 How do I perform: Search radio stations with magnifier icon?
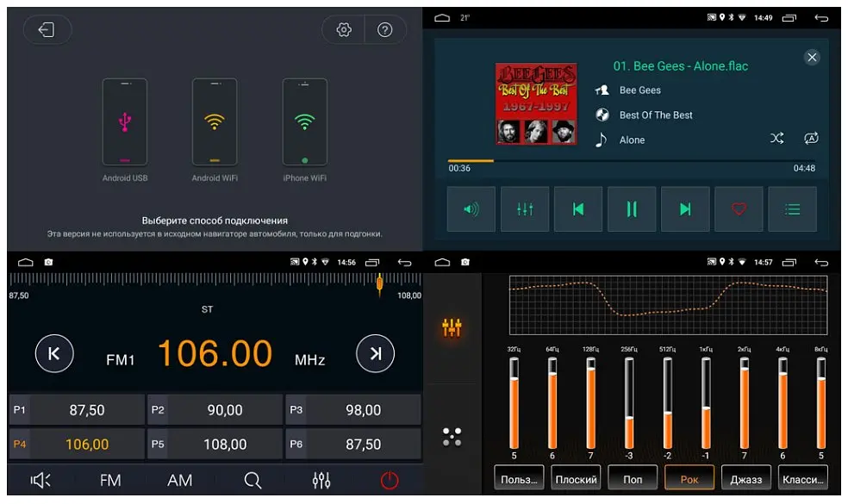point(252,481)
